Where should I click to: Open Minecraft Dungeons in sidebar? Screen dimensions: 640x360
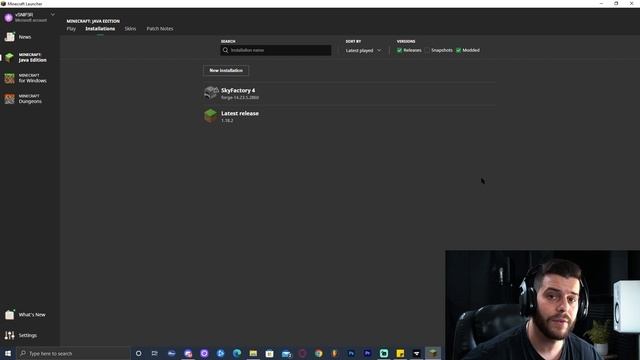point(24,99)
